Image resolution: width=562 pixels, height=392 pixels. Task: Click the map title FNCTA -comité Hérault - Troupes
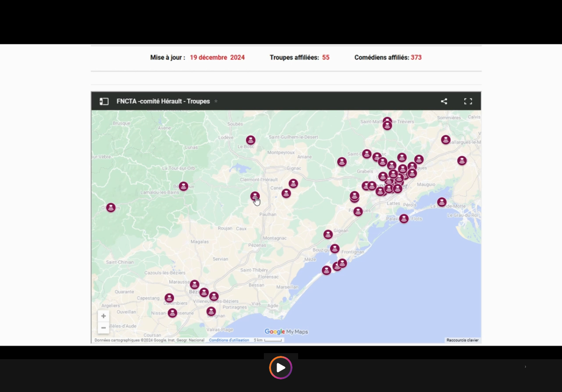click(163, 101)
